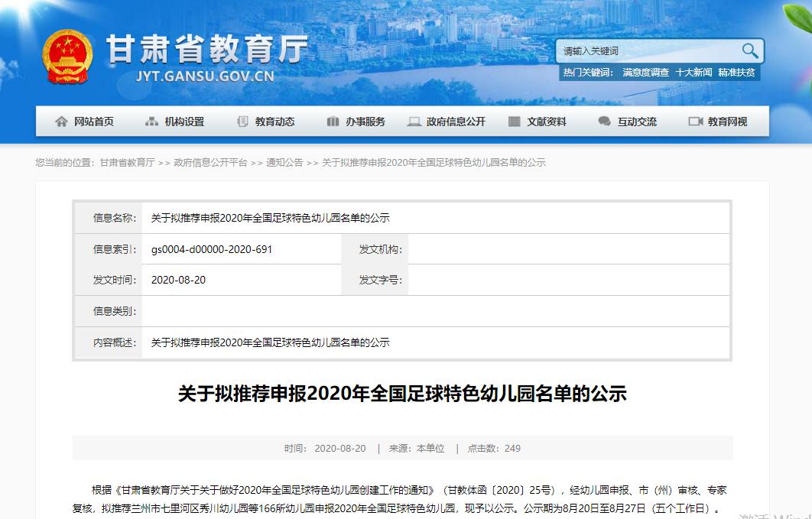This screenshot has height=519, width=812.
Task: Click the national emblem logo in the header
Action: click(68, 54)
